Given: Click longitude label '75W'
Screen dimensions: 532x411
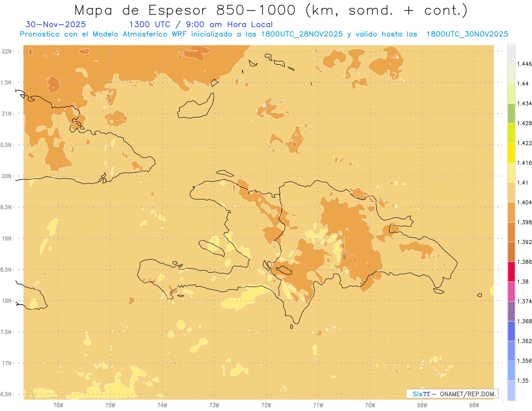Looking at the screenshot, I should coord(110,405).
